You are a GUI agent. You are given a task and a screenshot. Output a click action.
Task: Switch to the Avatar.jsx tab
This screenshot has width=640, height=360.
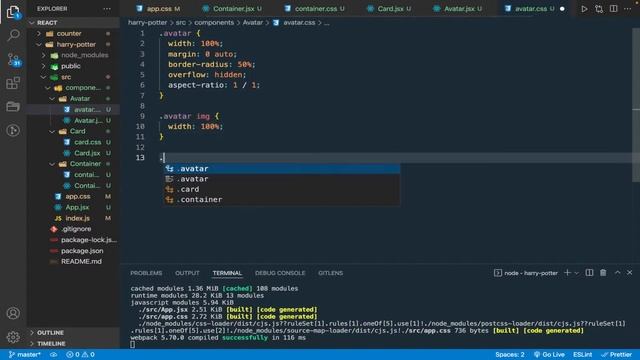click(458, 9)
